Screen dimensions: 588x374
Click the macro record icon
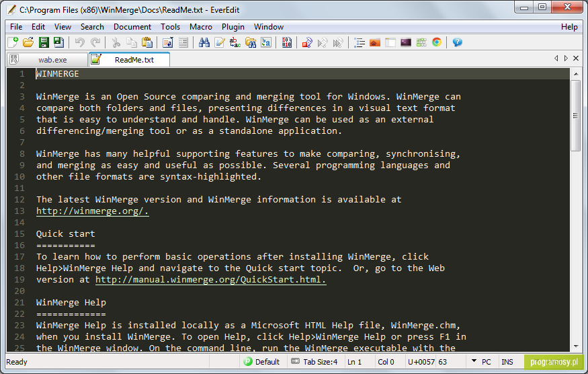(307, 42)
